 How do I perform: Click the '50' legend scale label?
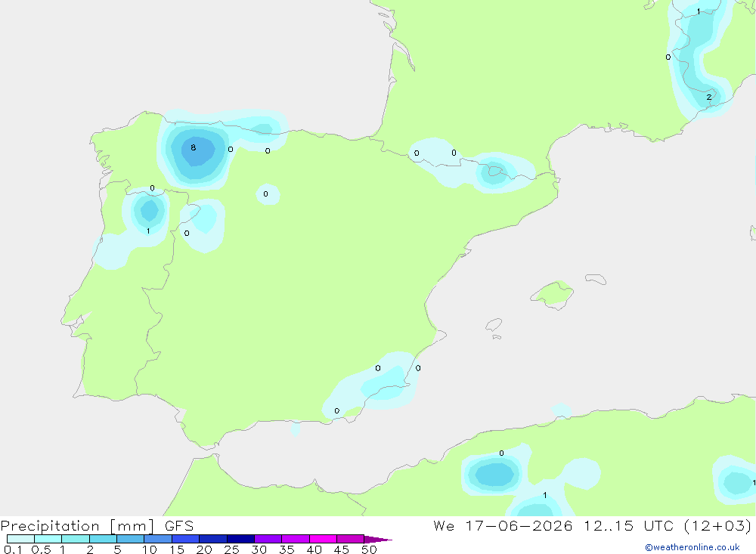click(370, 549)
